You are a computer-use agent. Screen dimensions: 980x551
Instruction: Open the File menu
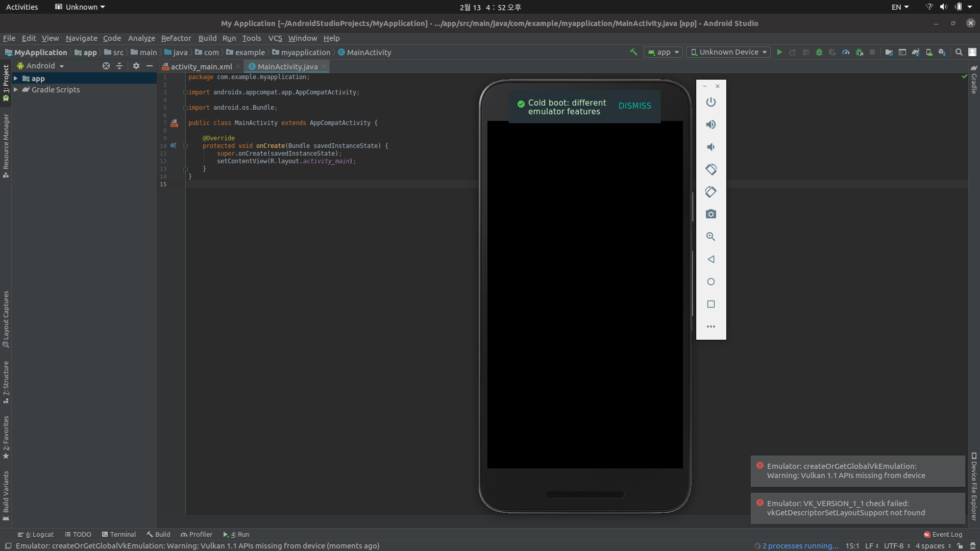pyautogui.click(x=9, y=38)
